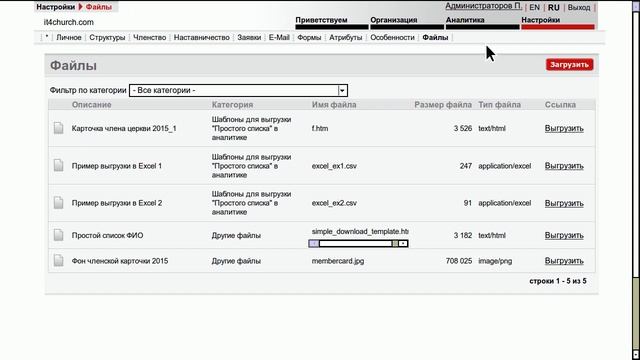
Task: Switch language to EN
Action: [534, 7]
